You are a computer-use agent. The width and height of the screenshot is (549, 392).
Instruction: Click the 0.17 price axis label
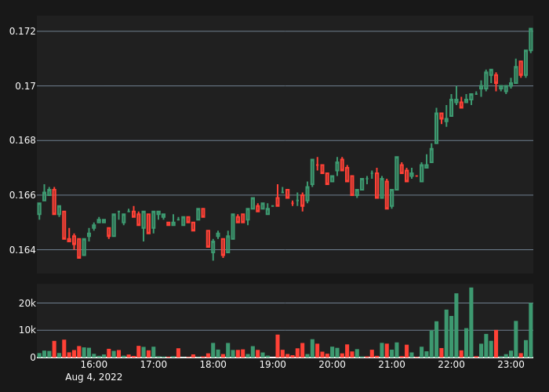pyautogui.click(x=26, y=86)
